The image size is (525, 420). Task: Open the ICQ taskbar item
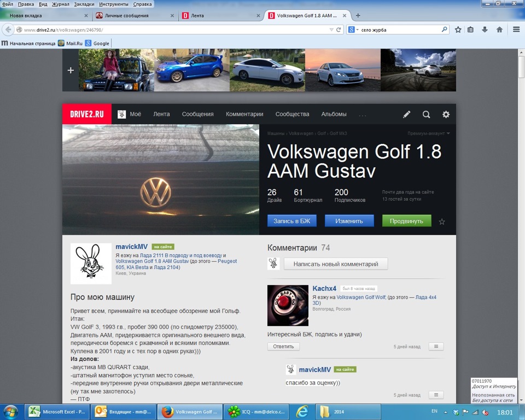coord(256,412)
